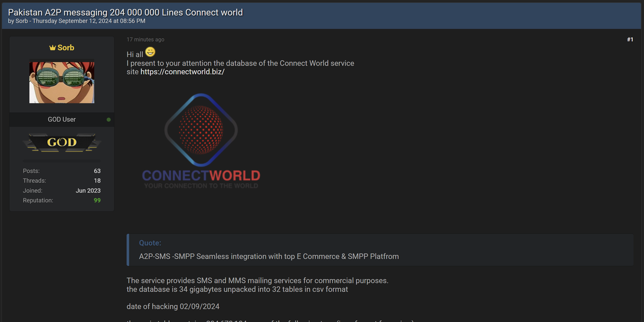This screenshot has height=322, width=644.
Task: Click Sorb's reputation score of 99
Action: tap(97, 200)
